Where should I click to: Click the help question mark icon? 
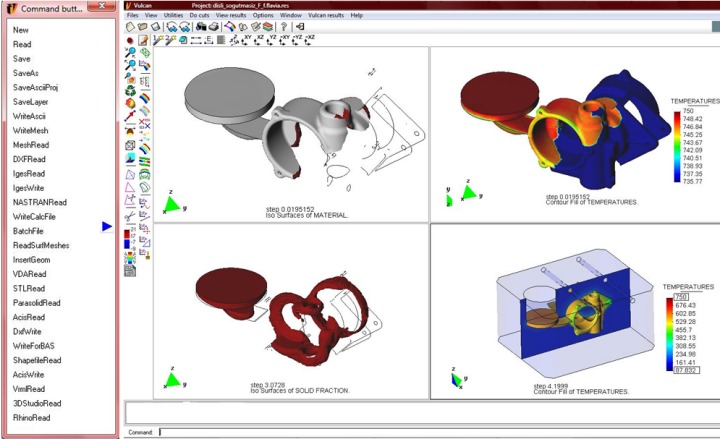(x=284, y=26)
